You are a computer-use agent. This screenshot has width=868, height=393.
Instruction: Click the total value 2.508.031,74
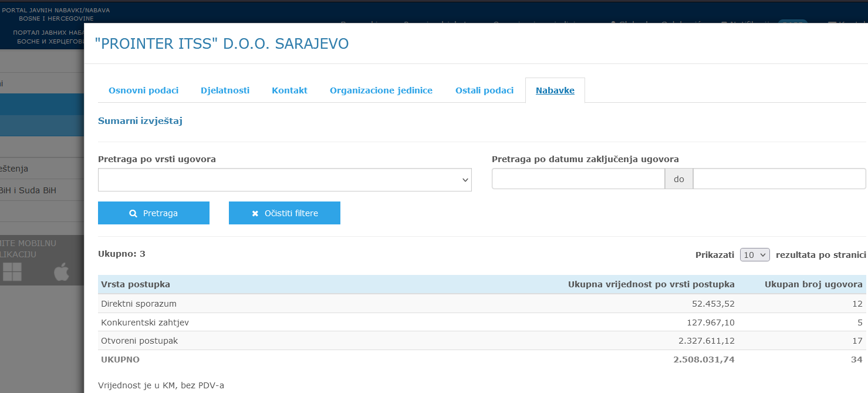(704, 360)
